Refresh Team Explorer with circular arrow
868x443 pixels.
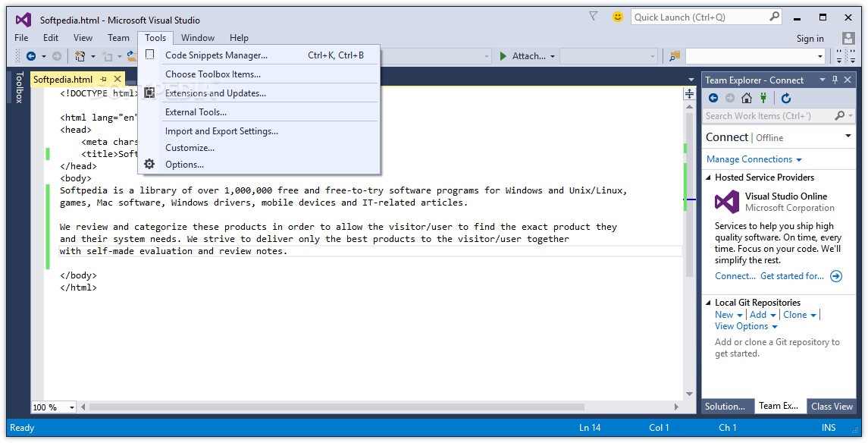pyautogui.click(x=786, y=98)
